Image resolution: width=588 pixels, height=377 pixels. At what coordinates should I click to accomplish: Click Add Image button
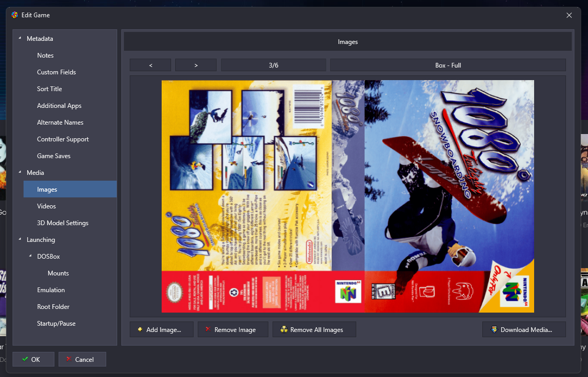tap(162, 329)
